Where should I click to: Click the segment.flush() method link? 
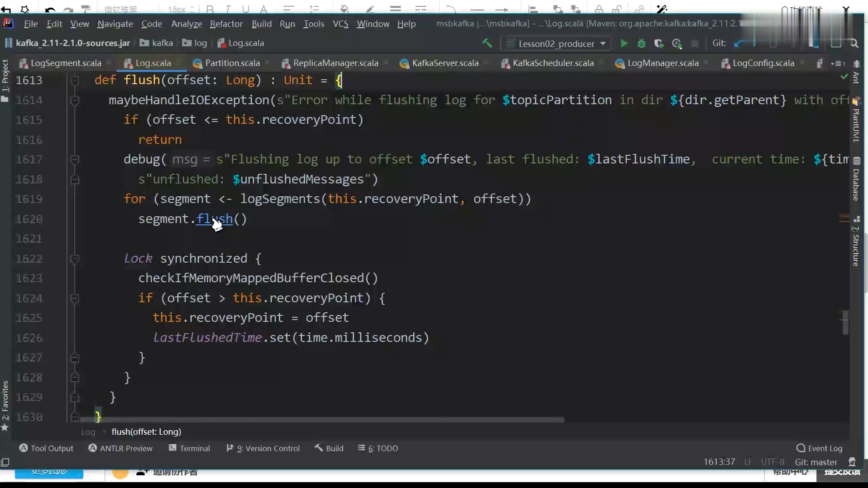215,219
